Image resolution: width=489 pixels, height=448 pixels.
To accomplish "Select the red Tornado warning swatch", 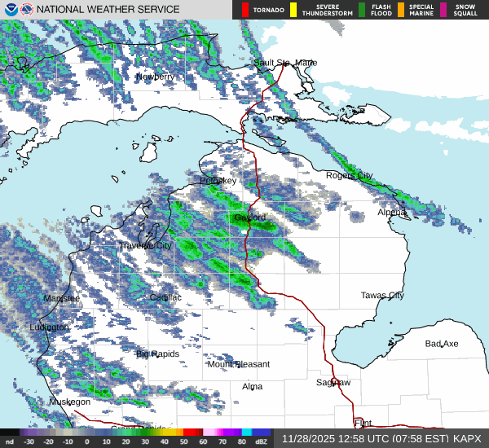I will (x=245, y=10).
